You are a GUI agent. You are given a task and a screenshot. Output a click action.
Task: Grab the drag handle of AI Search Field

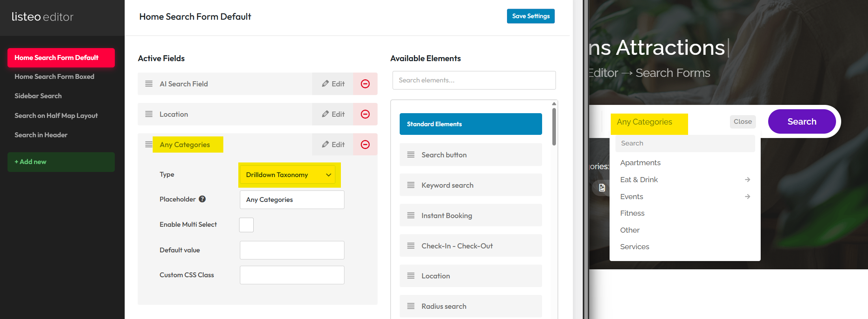pos(149,84)
